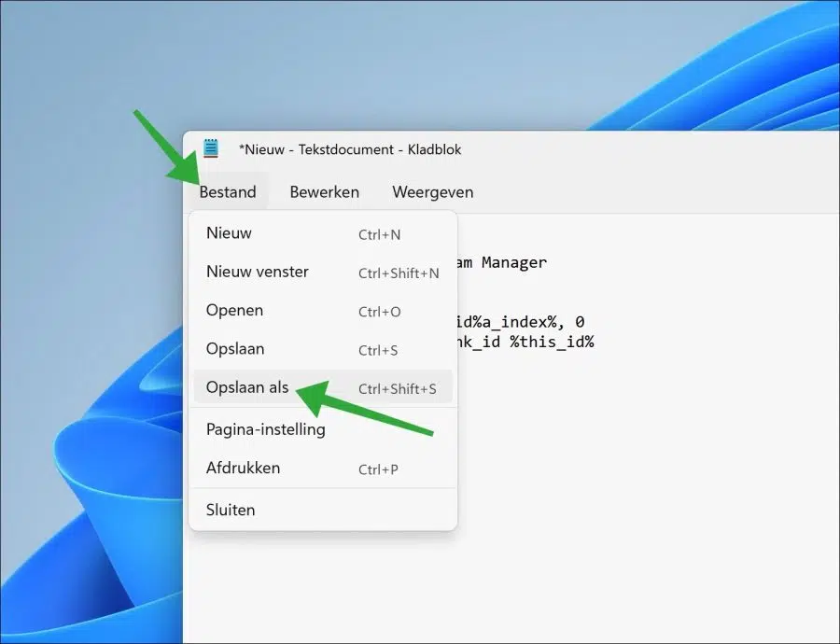The image size is (840, 644).
Task: Choose Nieuw from the Bestand menu
Action: click(x=323, y=233)
